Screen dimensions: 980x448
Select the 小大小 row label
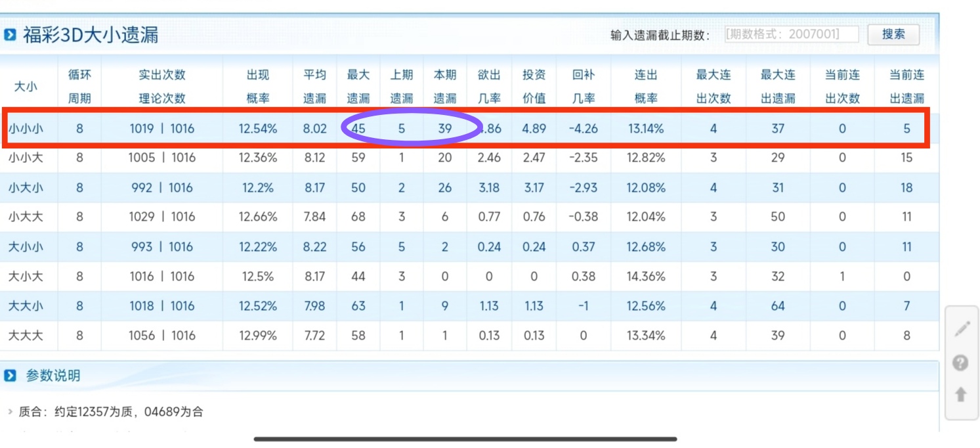pyautogui.click(x=25, y=188)
